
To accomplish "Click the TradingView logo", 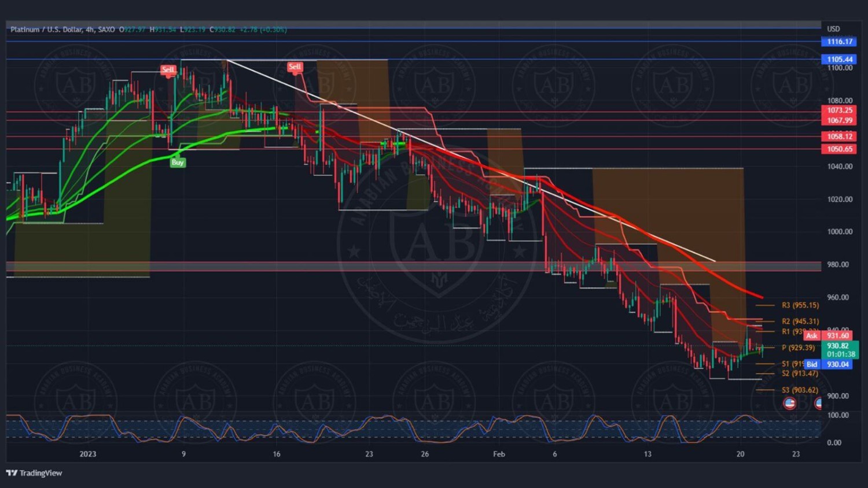I will click(34, 473).
